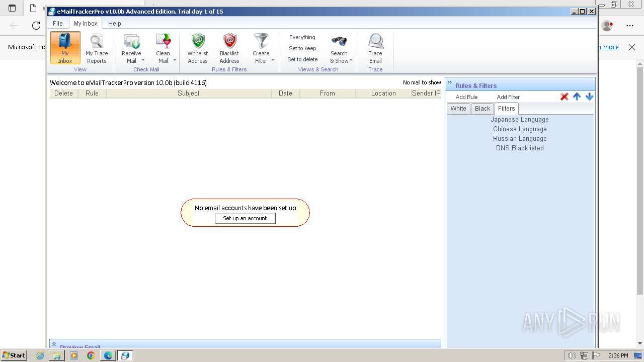Screen dimensions: 644x362
Task: Click the Receive Mail icon
Action: coord(131,41)
